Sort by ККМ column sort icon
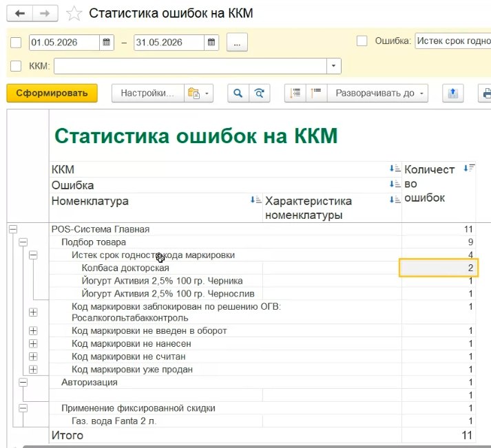This screenshot has width=491, height=448. tap(395, 169)
